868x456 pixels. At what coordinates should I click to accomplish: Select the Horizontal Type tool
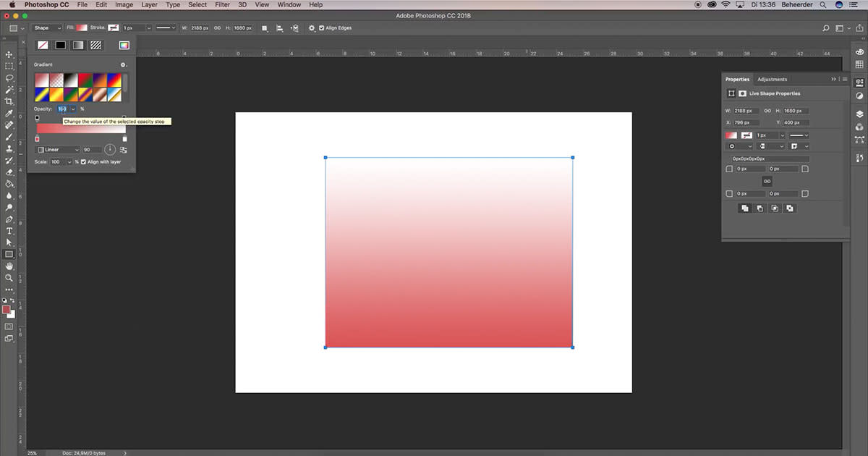[9, 230]
